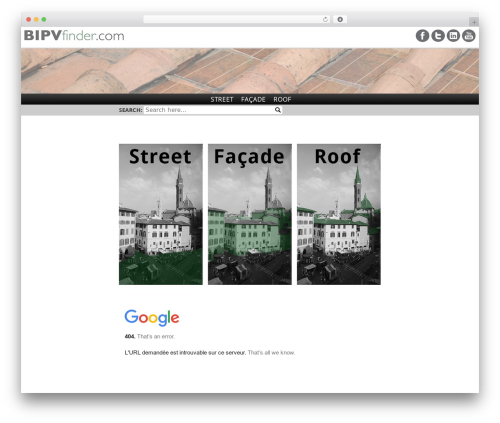Image resolution: width=500 pixels, height=423 pixels.
Task: Go to FAÇADE in navigation bar
Action: pos(253,99)
